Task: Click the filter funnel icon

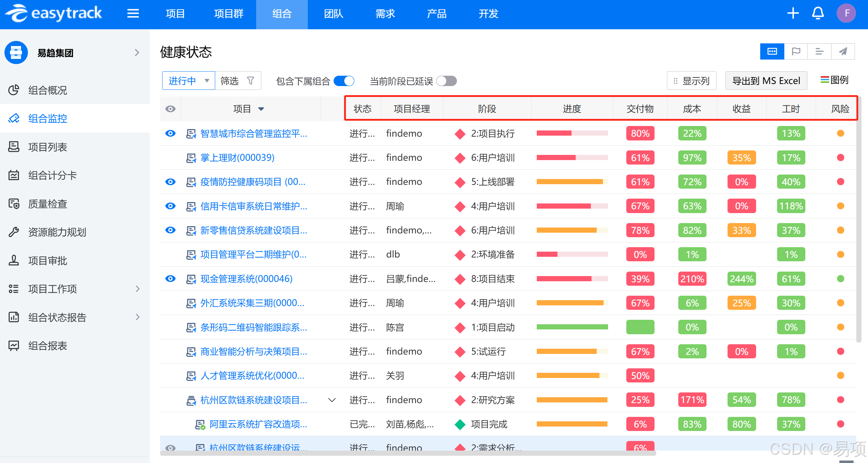Action: point(251,81)
